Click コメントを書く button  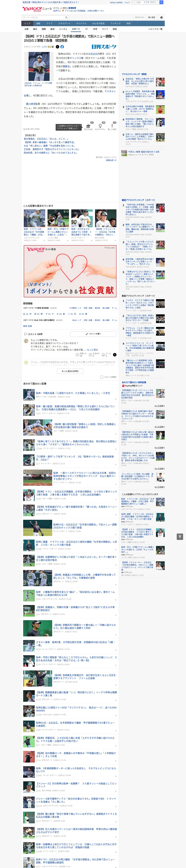click(93, 334)
